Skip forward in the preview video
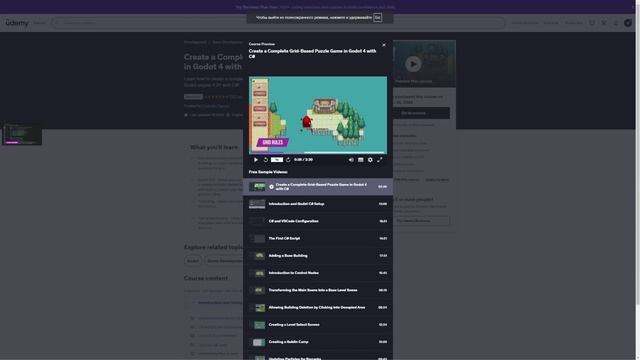Image resolution: width=640 pixels, height=360 pixels. point(288,160)
